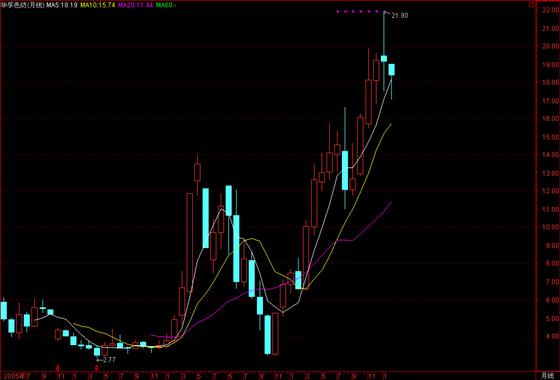Open the period selector at bottom-right corner
The image size is (560, 380).
pyautogui.click(x=546, y=376)
